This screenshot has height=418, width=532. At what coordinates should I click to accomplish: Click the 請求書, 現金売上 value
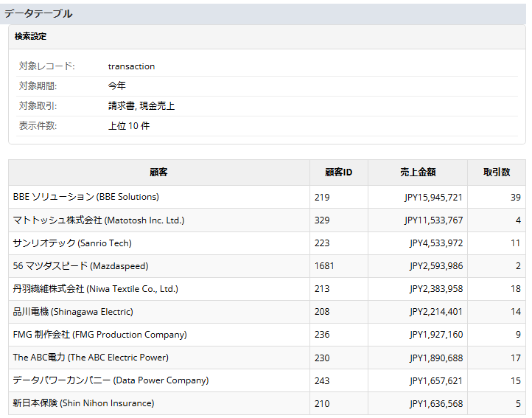[141, 105]
